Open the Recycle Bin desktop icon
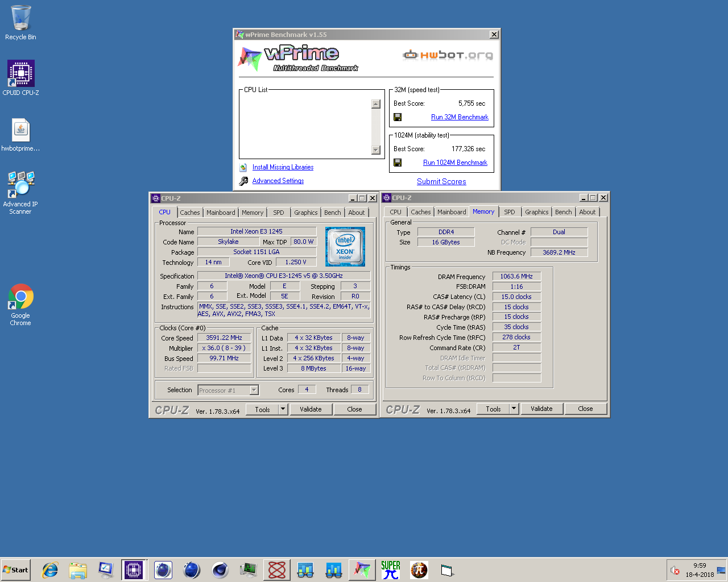Image resolution: width=728 pixels, height=582 pixels. [20, 23]
